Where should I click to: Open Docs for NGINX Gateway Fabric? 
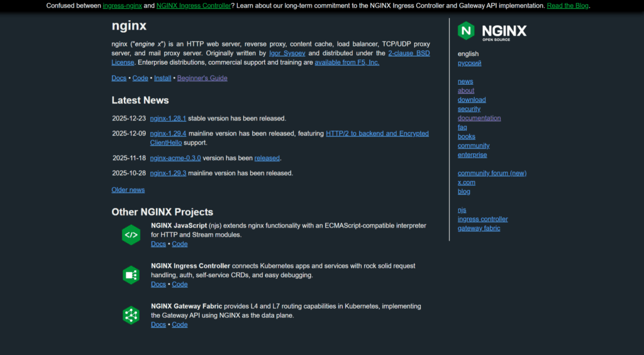(158, 325)
